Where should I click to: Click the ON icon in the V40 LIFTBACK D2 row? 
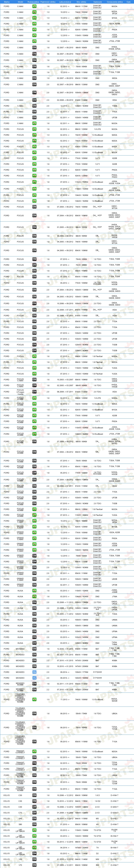pos(34,853)
